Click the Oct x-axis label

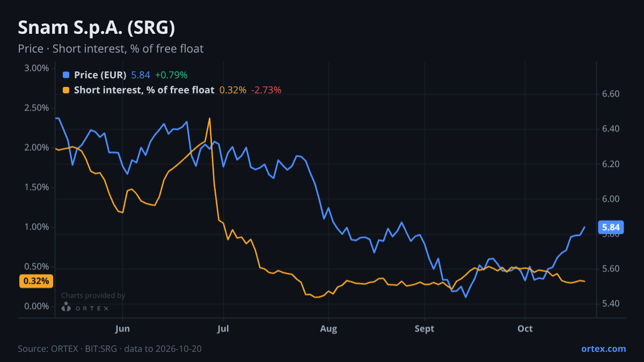pyautogui.click(x=525, y=328)
